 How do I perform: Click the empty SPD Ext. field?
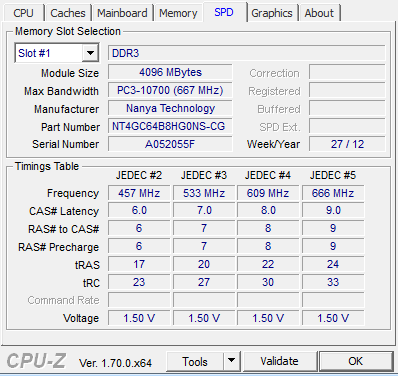point(347,126)
